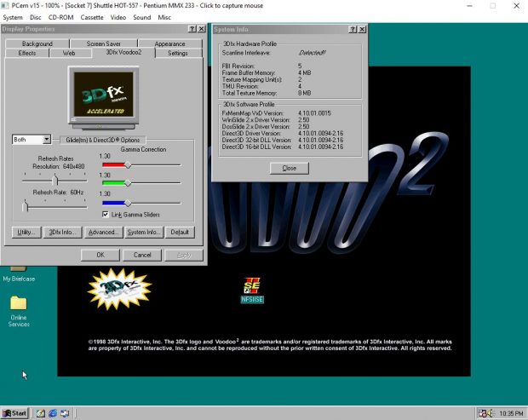528x420 pixels.
Task: Click the Resolution slider handle
Action: 55,180
